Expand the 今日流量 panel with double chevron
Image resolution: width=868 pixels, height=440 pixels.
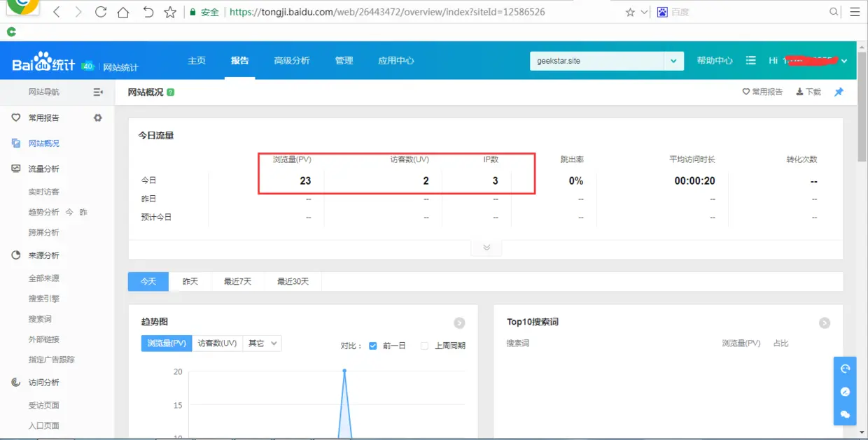tap(486, 248)
